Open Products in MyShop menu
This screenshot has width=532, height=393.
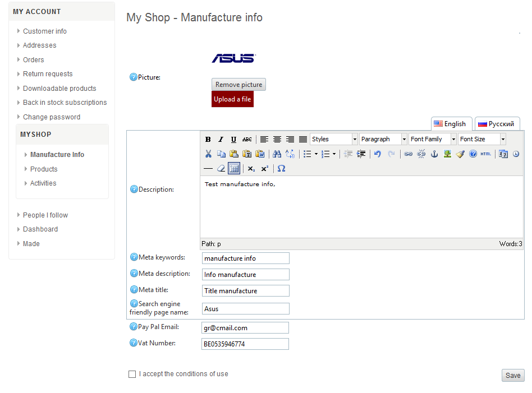tap(44, 169)
